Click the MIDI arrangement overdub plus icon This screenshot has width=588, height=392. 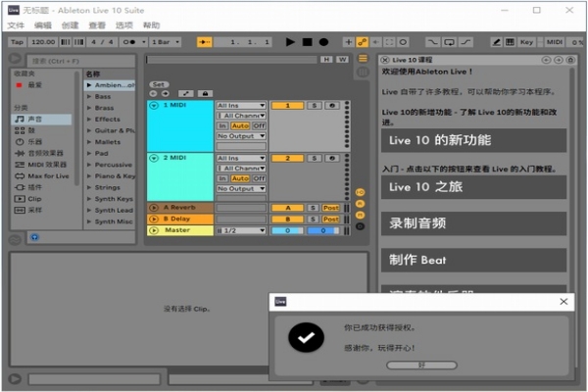(x=348, y=42)
